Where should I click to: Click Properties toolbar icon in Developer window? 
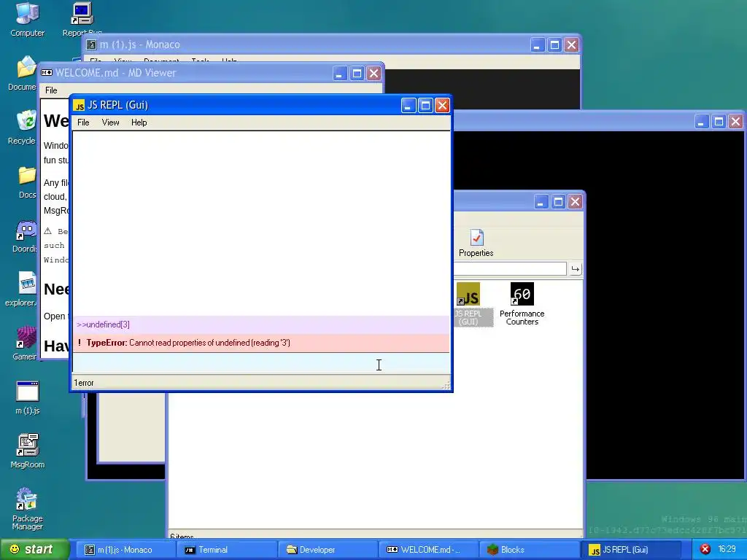click(476, 243)
